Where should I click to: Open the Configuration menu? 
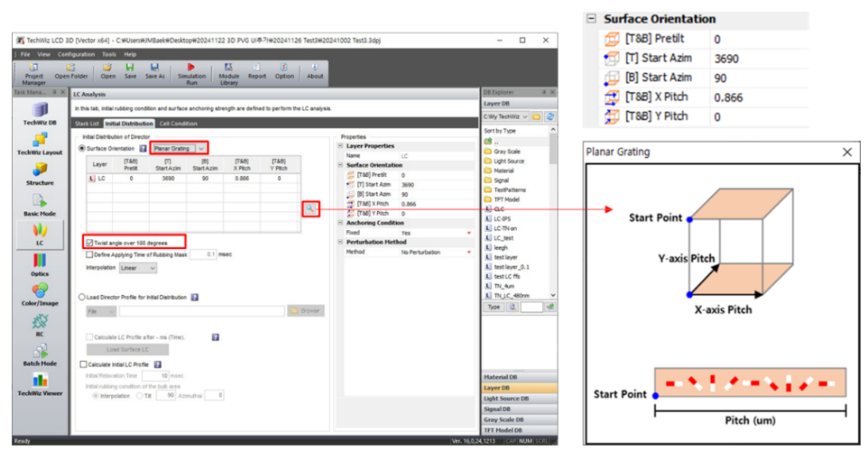[76, 54]
